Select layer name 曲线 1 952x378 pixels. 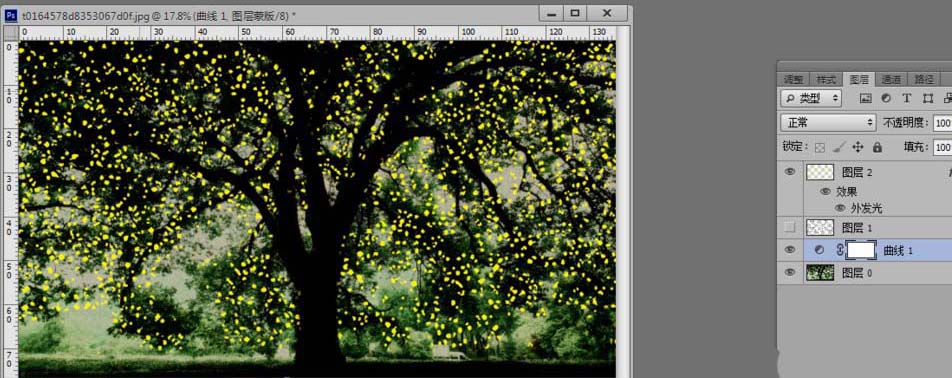[898, 251]
